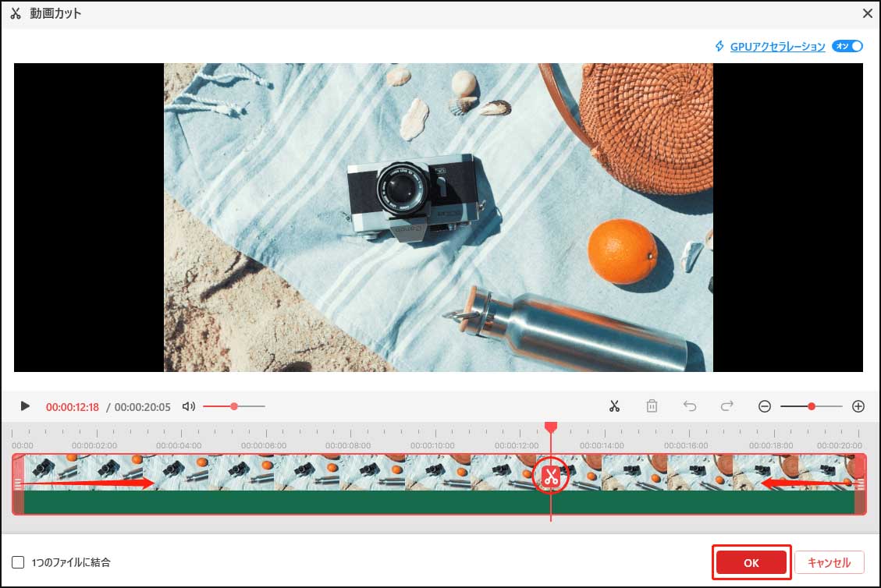Click timeline ruler at 00:00:06:00
This screenshot has height=588, width=881.
pos(264,445)
